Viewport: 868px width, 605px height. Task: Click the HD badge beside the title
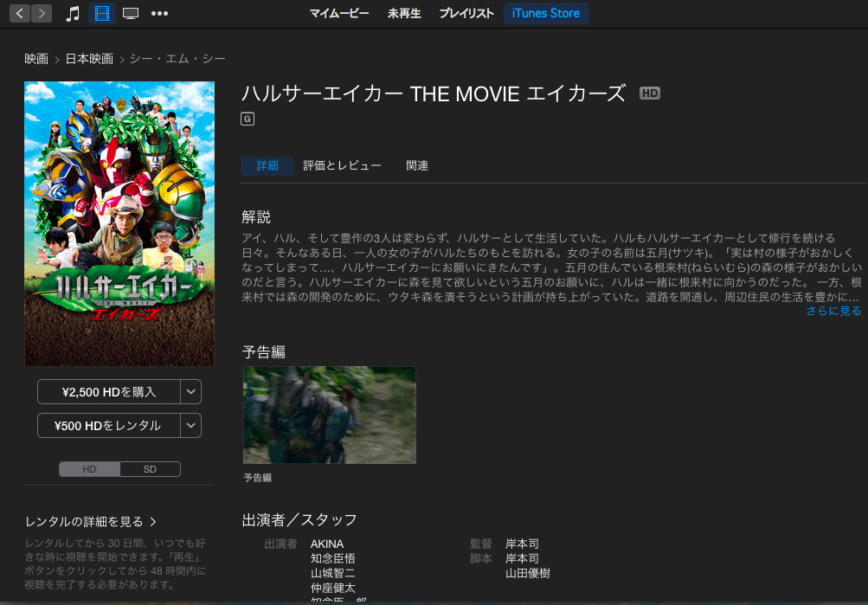coord(650,93)
